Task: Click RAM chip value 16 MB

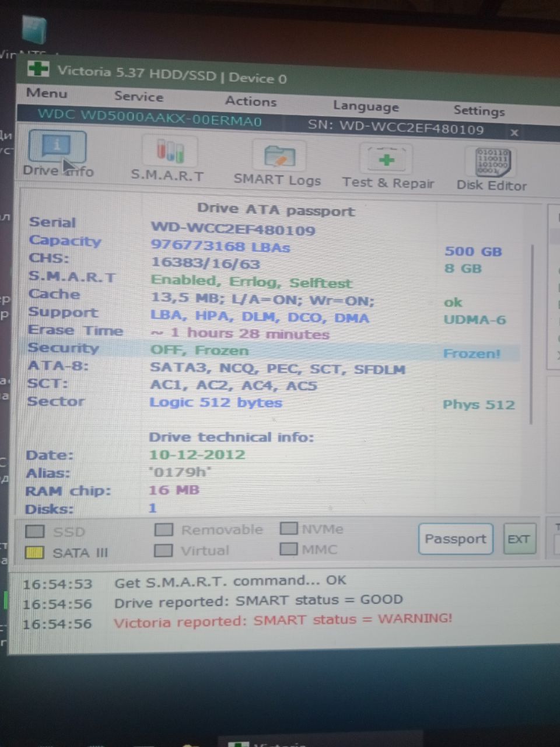Action: point(174,490)
